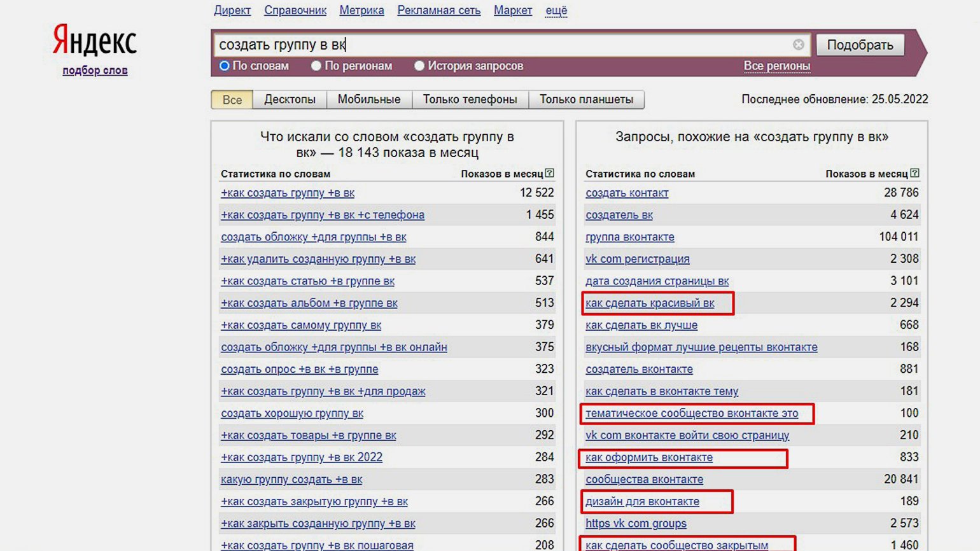980x551 pixels.
Task: Open the 'Справочник' top menu link
Action: coord(295,10)
